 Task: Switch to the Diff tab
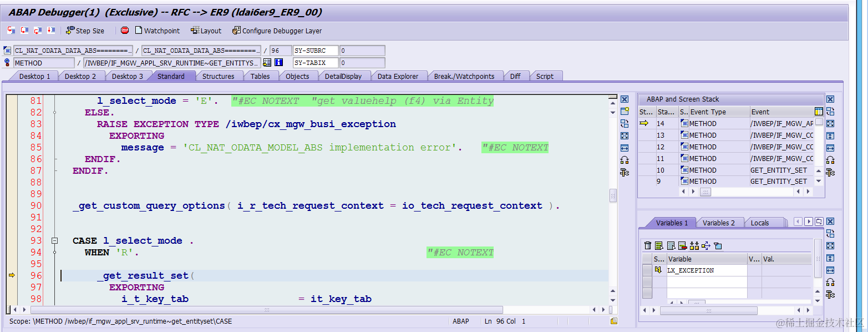(515, 76)
